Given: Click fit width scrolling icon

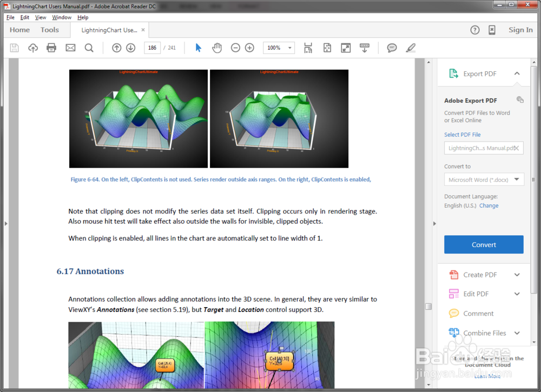Looking at the screenshot, I should tap(308, 48).
